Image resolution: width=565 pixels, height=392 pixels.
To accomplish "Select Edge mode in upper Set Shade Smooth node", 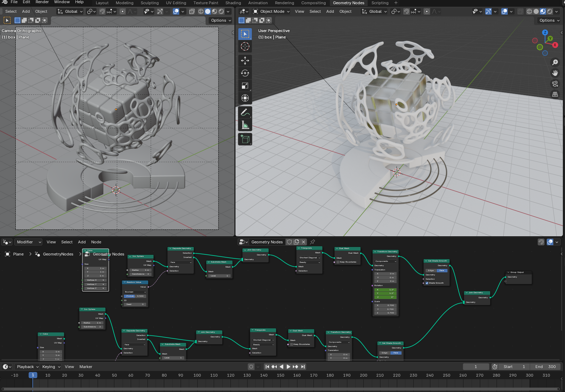I will [431, 270].
